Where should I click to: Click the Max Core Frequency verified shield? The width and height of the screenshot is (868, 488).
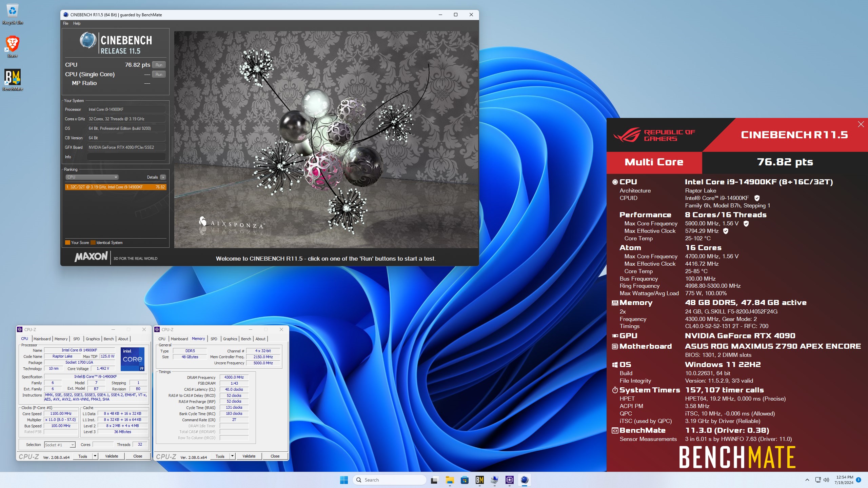746,224
